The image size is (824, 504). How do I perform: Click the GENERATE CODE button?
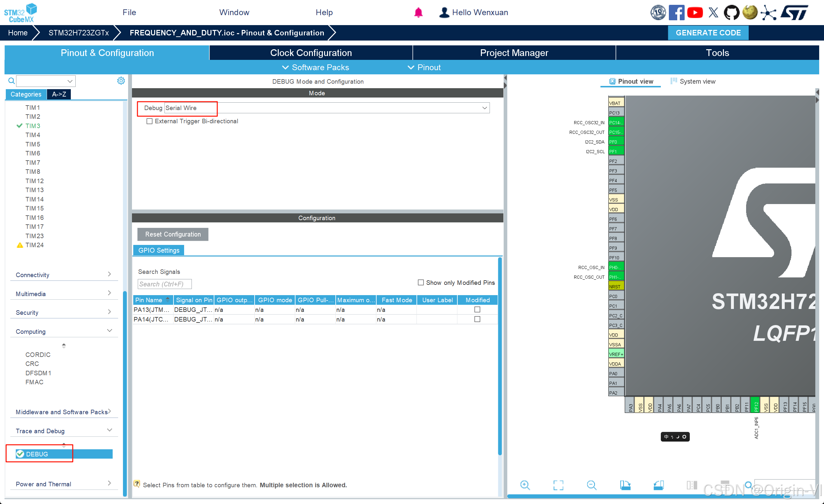coord(708,33)
